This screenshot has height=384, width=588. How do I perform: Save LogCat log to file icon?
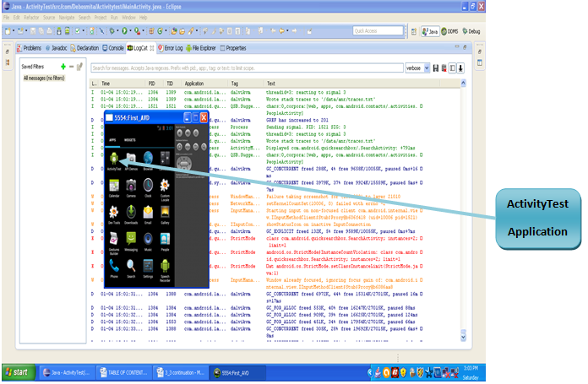(x=436, y=68)
